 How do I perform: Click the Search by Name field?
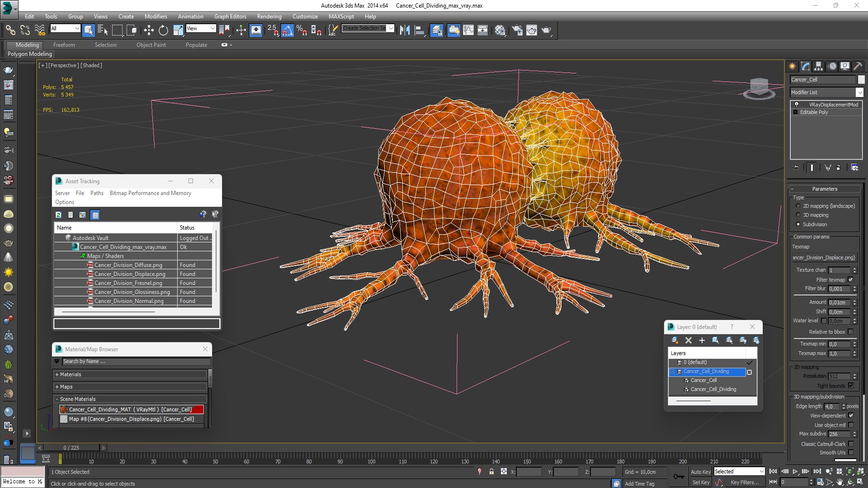[136, 361]
